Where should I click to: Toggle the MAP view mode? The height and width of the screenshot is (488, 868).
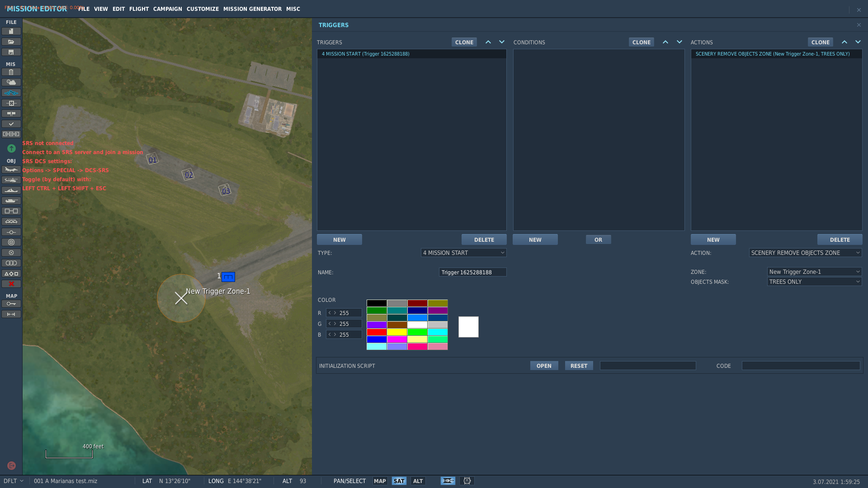tap(380, 481)
